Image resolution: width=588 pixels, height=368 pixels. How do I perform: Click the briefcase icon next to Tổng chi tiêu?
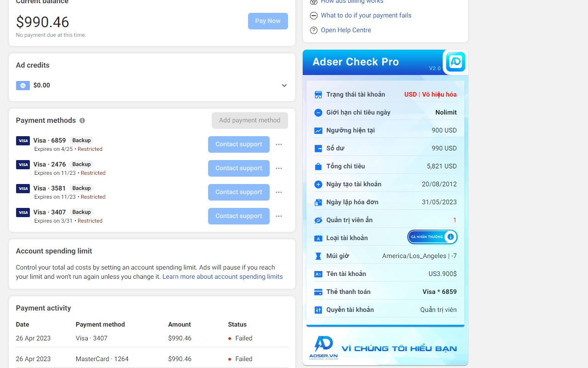pos(318,166)
